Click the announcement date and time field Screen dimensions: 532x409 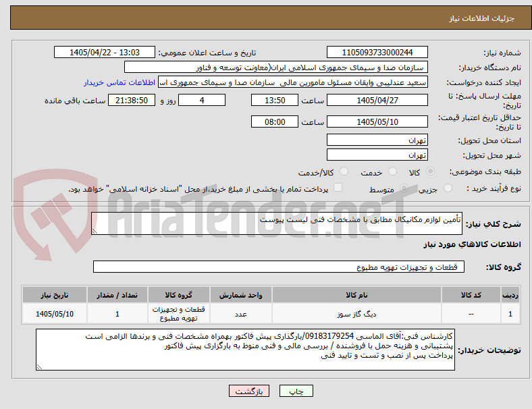click(x=105, y=52)
